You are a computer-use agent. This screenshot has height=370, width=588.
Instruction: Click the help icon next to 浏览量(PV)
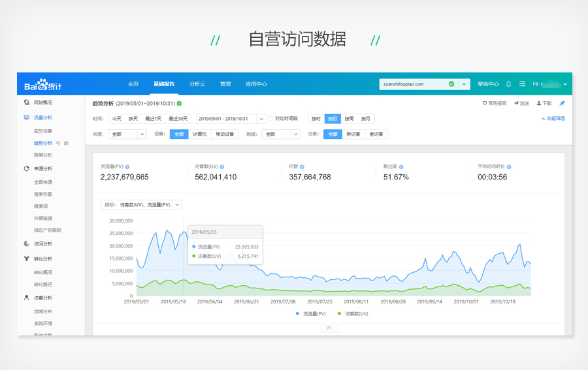click(127, 167)
